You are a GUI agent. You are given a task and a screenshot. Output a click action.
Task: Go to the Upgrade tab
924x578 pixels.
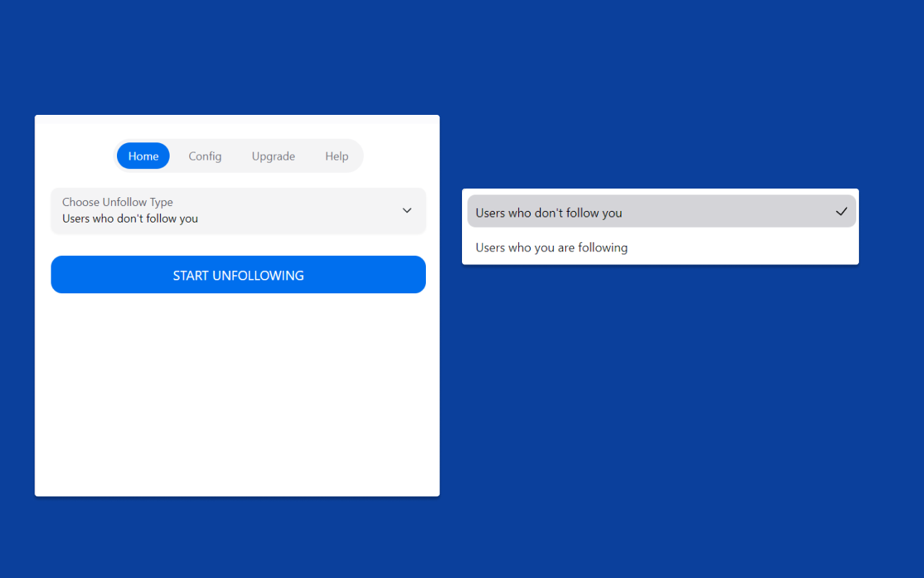click(273, 156)
